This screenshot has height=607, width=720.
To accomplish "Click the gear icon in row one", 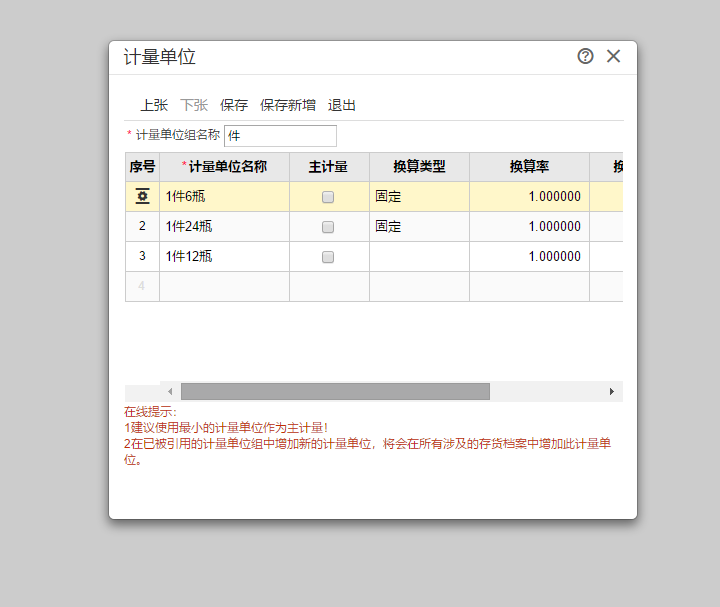I will click(142, 197).
